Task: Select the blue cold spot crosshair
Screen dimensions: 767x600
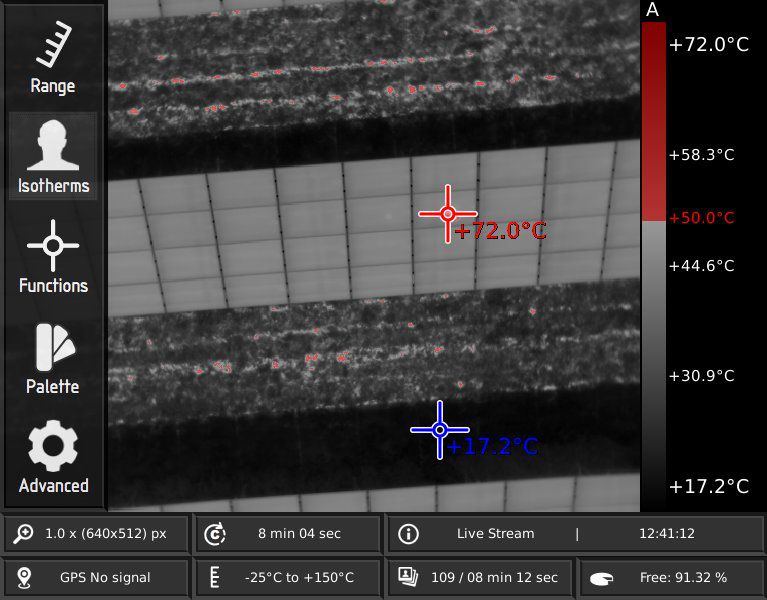Action: 440,430
